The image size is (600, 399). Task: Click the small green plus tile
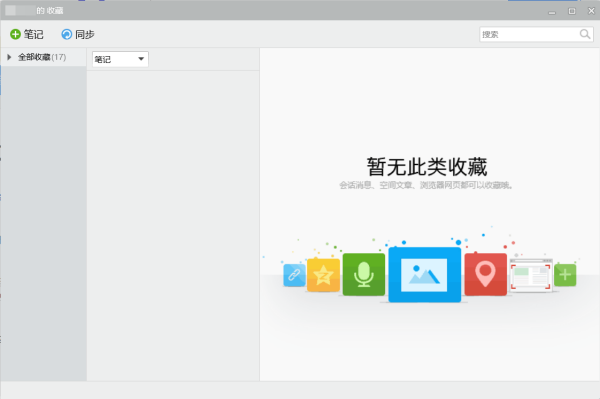pos(565,275)
